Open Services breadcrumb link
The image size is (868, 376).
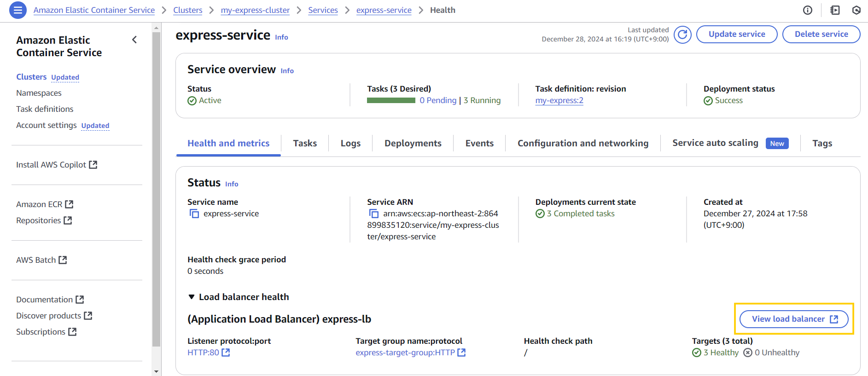point(323,10)
